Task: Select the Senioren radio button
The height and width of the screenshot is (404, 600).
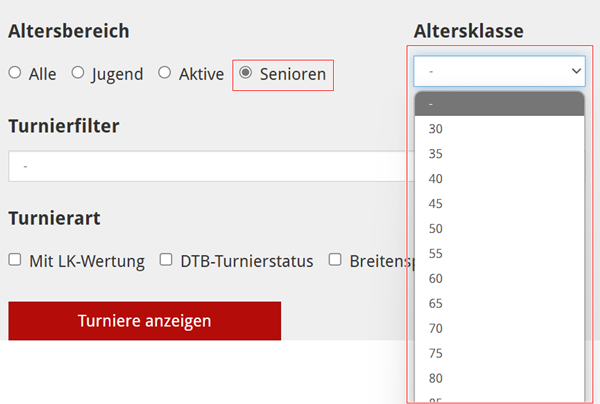Action: point(245,72)
